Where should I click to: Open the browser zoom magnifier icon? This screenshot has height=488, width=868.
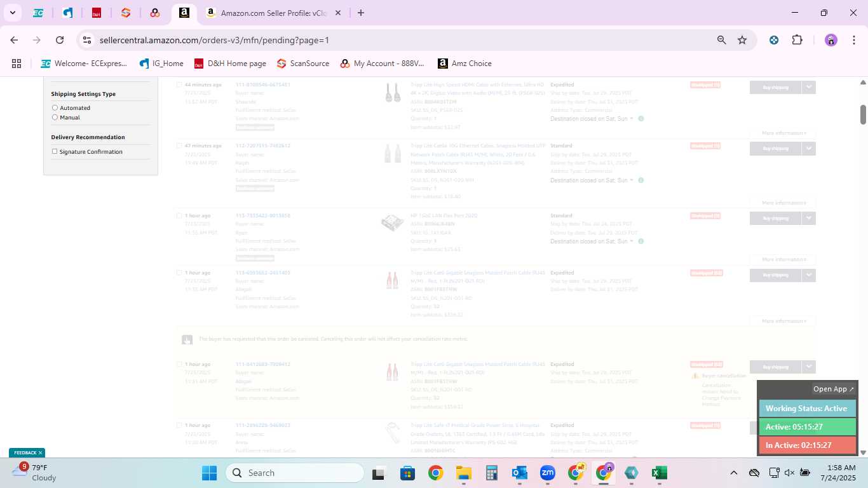[x=721, y=40]
